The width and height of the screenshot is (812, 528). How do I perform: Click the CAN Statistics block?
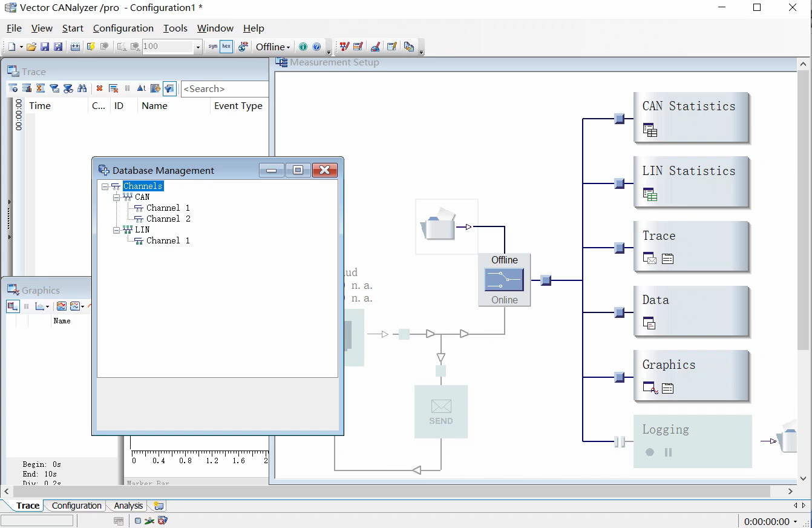(691, 117)
